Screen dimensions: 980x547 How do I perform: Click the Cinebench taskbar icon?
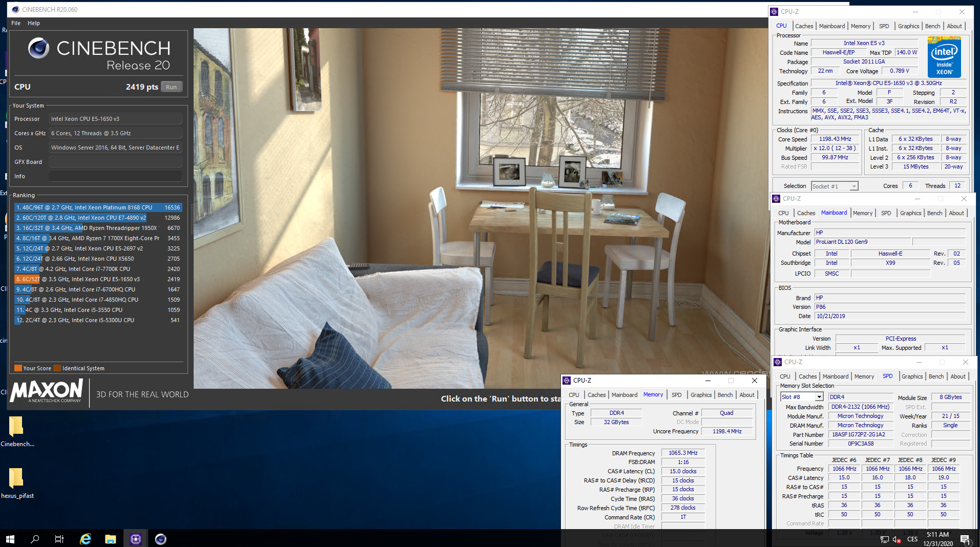click(x=160, y=539)
